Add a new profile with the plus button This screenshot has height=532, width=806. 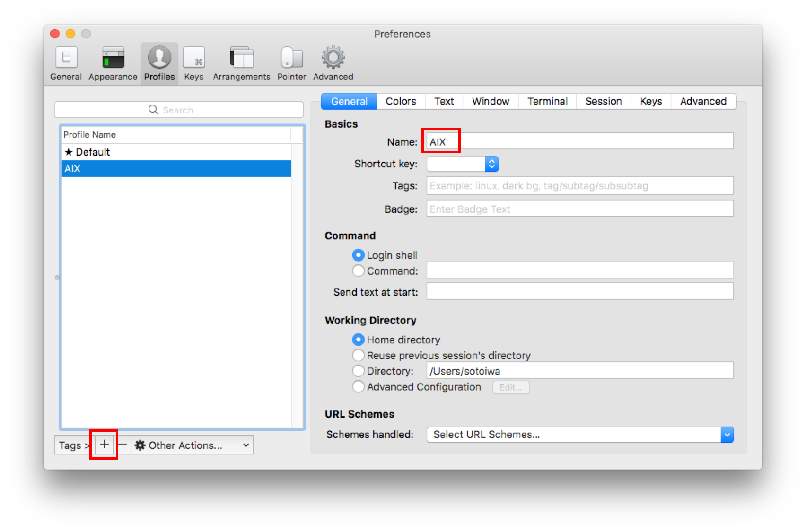pyautogui.click(x=104, y=445)
